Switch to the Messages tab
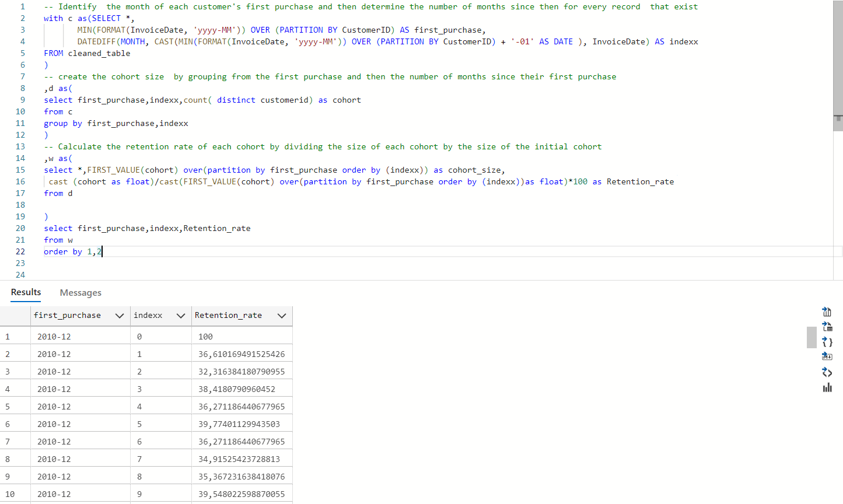The width and height of the screenshot is (843, 504). pyautogui.click(x=81, y=292)
